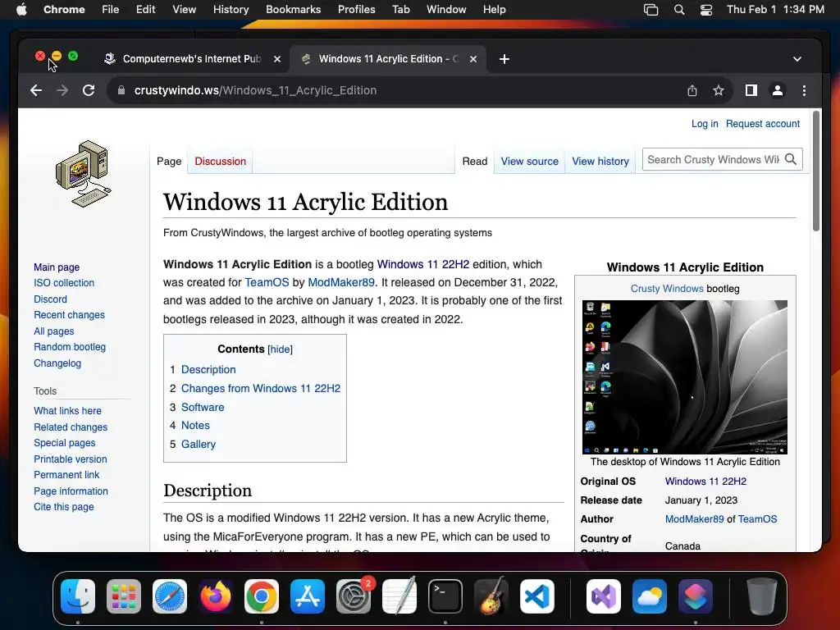840x630 pixels.
Task: Click the forward navigation arrow
Action: point(62,90)
